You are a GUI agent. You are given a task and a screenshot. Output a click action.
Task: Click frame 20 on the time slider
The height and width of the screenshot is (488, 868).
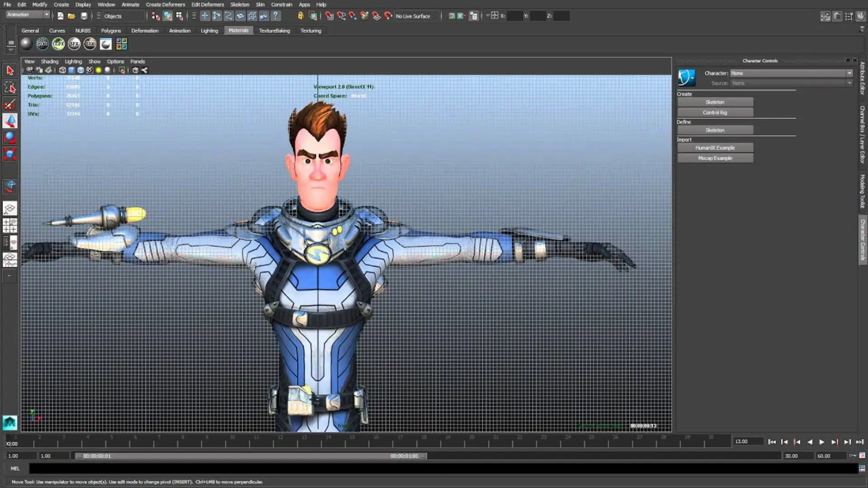(x=472, y=442)
